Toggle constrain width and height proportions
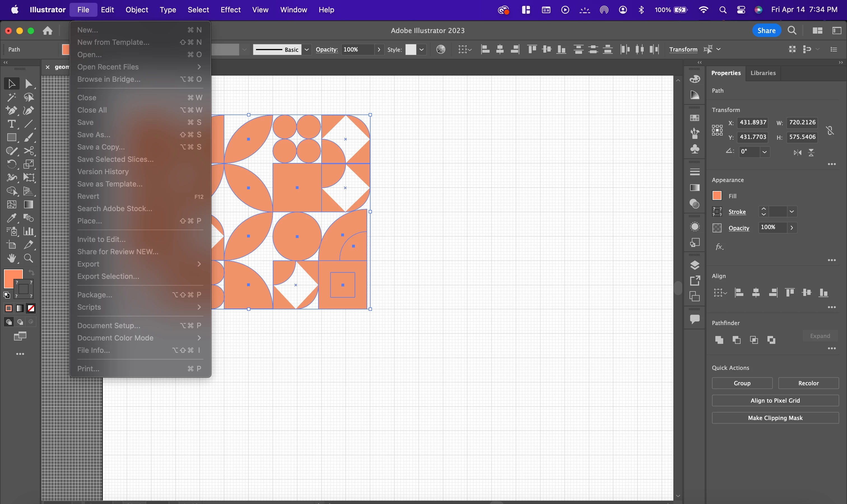847x504 pixels. click(x=830, y=130)
